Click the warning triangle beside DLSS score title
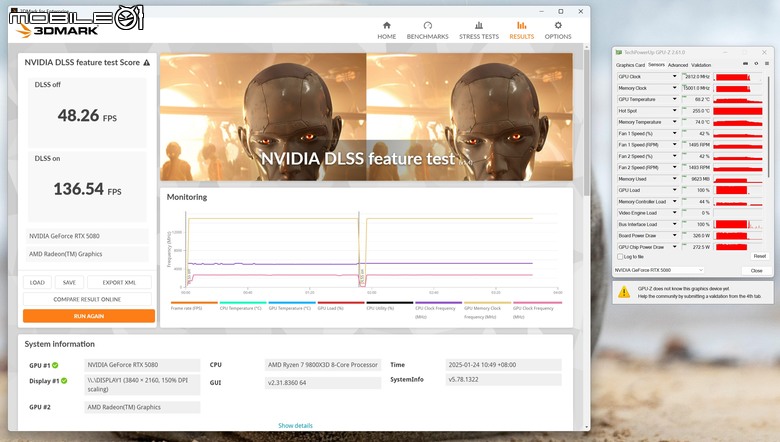This screenshot has width=780, height=442. pos(147,63)
